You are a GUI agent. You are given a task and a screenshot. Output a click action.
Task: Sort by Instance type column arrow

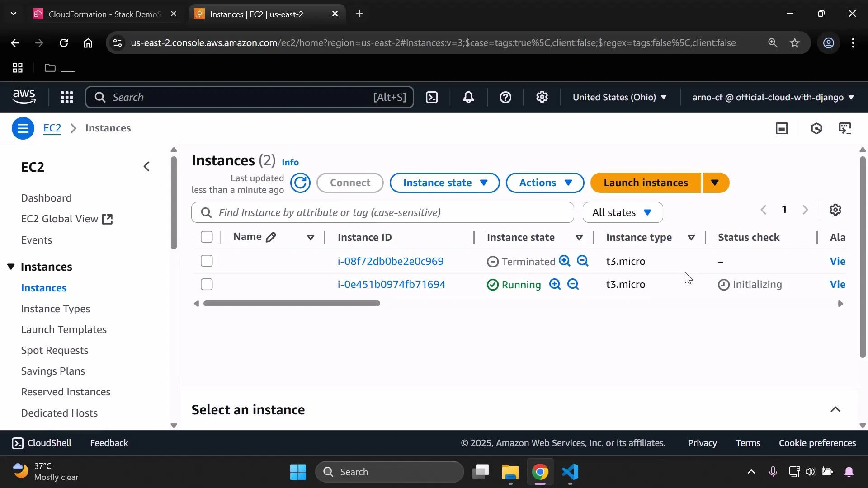691,238
